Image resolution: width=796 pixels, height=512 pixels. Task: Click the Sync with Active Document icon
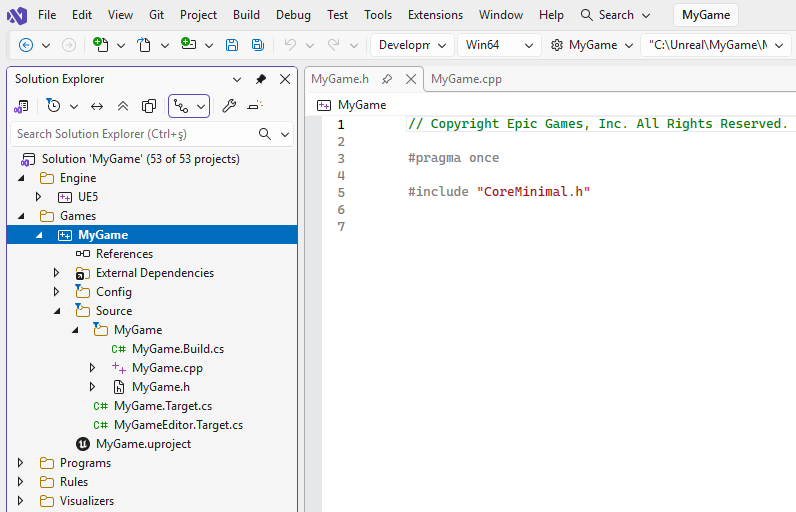pyautogui.click(x=97, y=106)
